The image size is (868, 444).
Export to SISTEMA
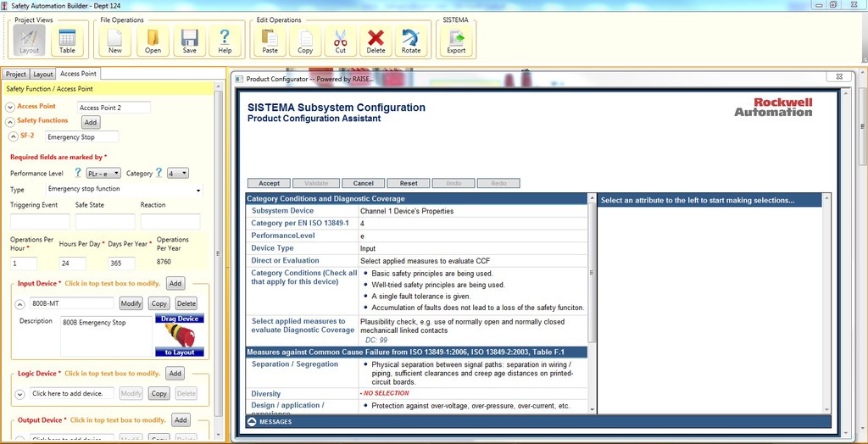click(x=456, y=41)
